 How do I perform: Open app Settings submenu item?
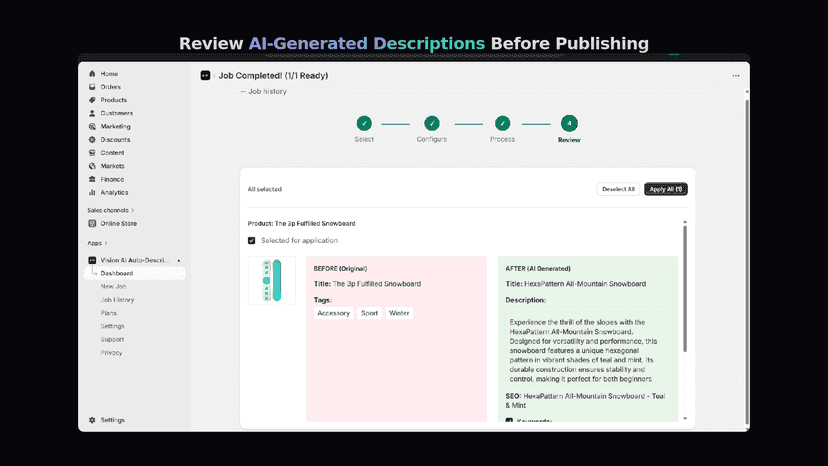(112, 326)
